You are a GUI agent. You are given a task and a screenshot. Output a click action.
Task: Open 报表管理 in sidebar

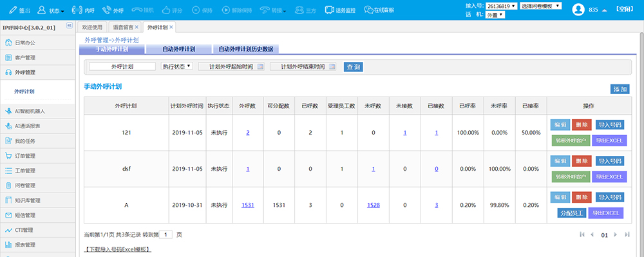point(37,245)
